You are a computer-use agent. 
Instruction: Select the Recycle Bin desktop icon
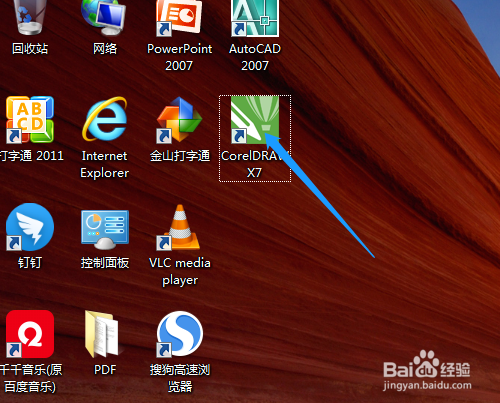coord(29,17)
